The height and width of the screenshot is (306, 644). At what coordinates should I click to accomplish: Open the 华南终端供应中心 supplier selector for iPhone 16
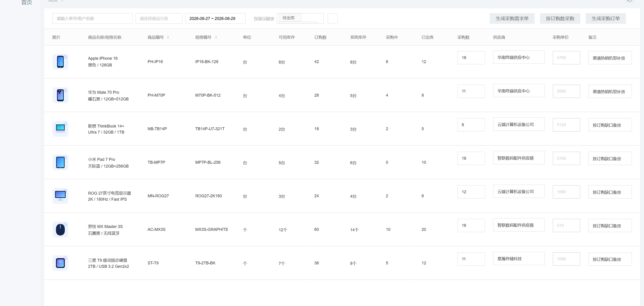coord(519,57)
